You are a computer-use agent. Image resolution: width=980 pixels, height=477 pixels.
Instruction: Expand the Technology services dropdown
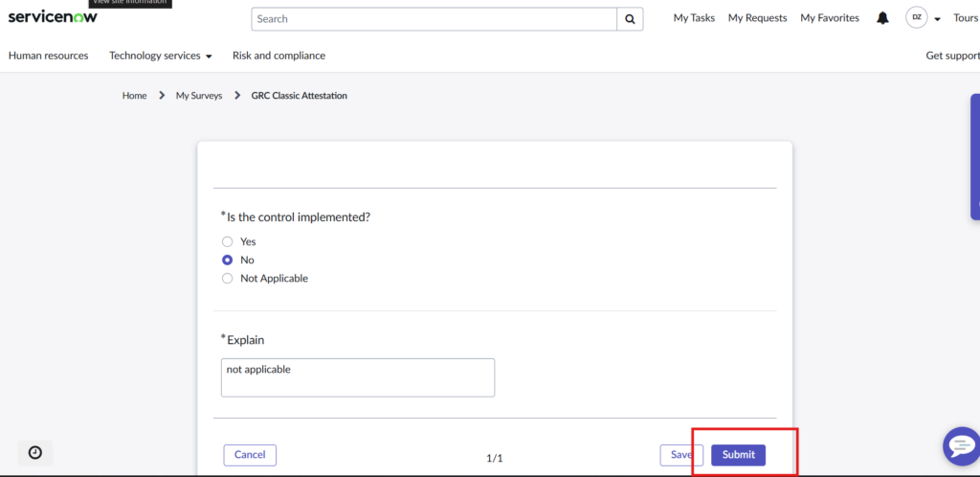(x=160, y=56)
